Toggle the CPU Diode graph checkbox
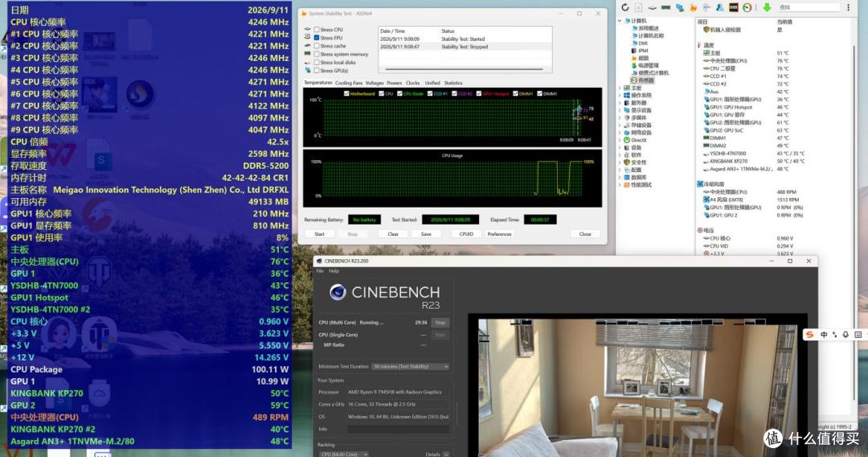The image size is (868, 457). 399,93
